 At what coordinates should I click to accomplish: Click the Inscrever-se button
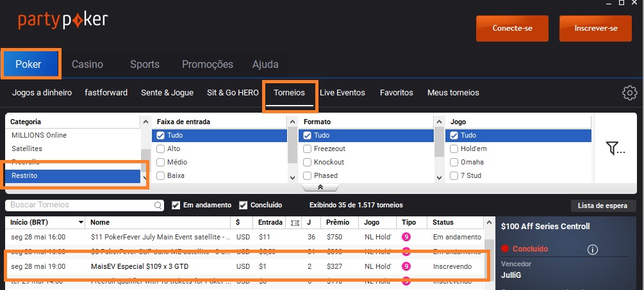click(595, 28)
